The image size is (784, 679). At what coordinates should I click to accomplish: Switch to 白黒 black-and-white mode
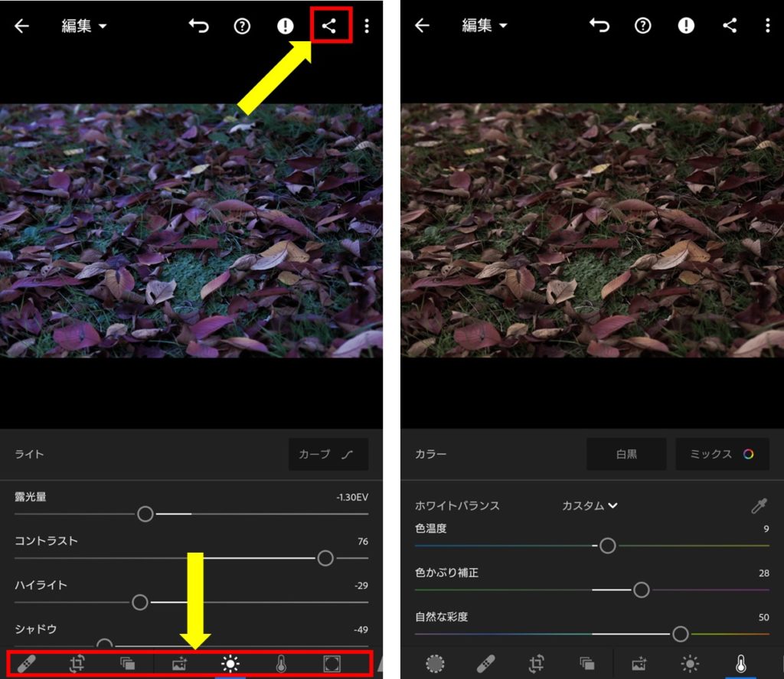click(626, 454)
